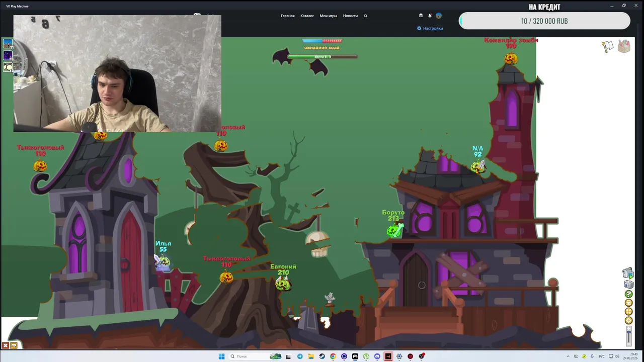This screenshot has height=362, width=644.
Task: Open the Каталог menu item
Action: point(307,16)
